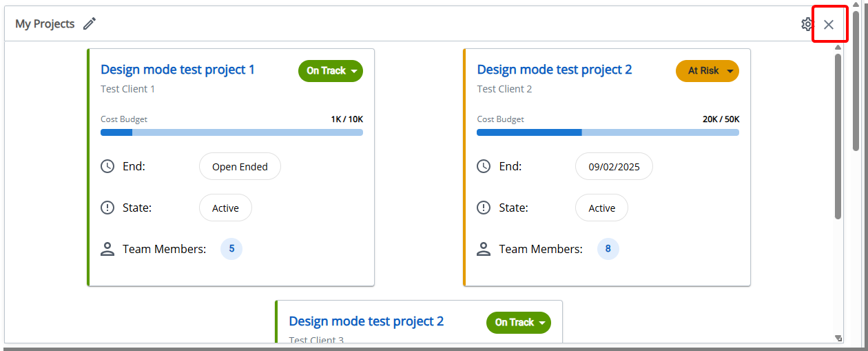Click the team member count badge showing 5

pos(231,249)
